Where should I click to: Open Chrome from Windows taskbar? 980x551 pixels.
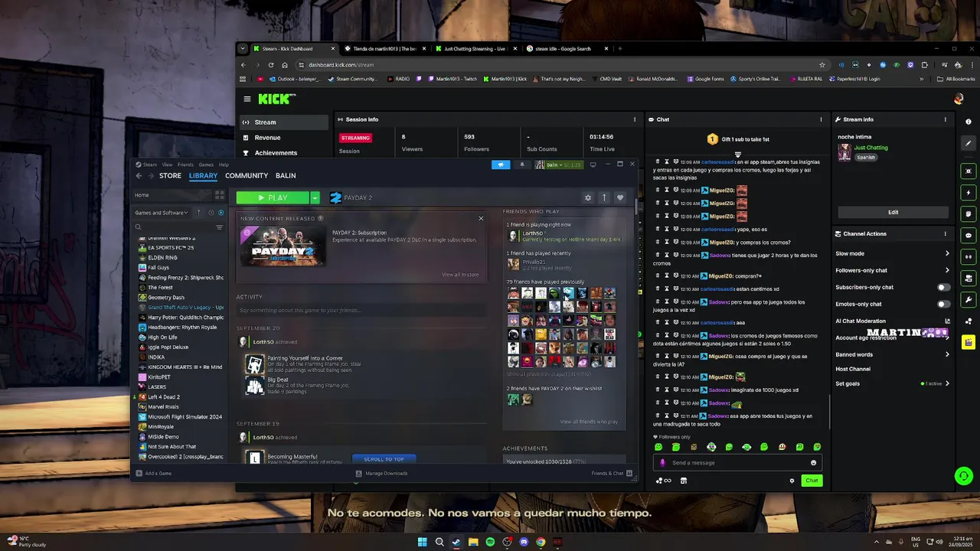(541, 542)
